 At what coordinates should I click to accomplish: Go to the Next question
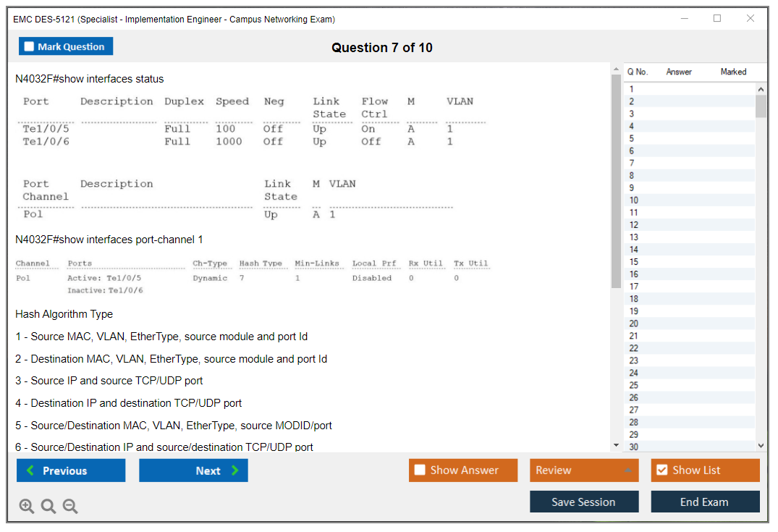[x=193, y=470]
